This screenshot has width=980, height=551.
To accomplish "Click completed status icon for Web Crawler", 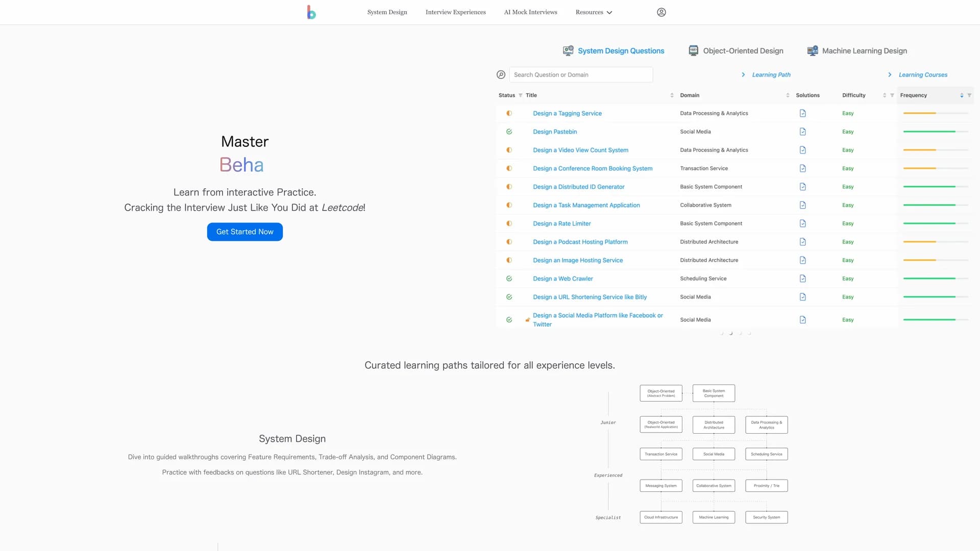I will 509,279.
